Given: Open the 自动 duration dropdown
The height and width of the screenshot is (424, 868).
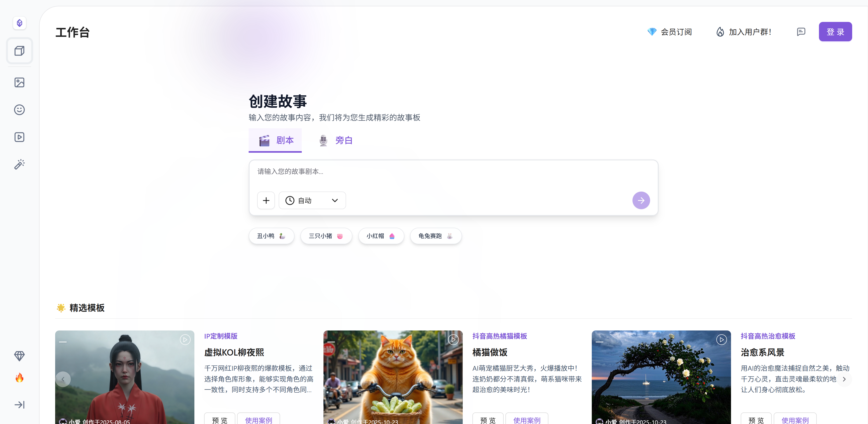Looking at the screenshot, I should [312, 200].
